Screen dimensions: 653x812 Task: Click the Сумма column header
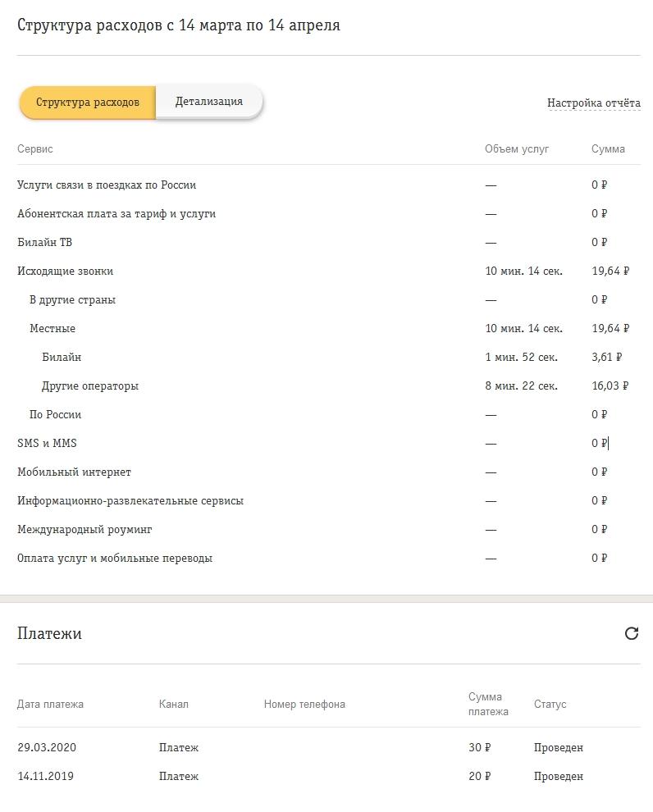coord(608,149)
